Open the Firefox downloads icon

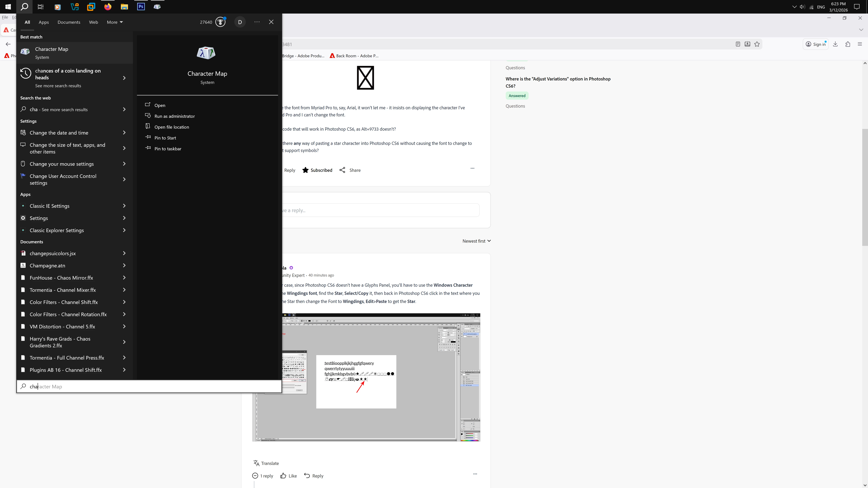pyautogui.click(x=835, y=44)
